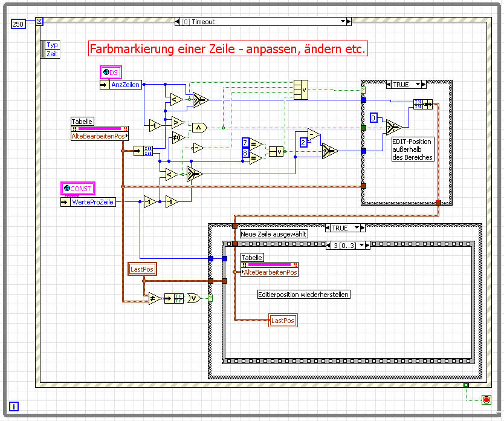This screenshot has height=421, width=504.
Task: Select the Editierposition wiederherstellen comment
Action: click(x=303, y=295)
